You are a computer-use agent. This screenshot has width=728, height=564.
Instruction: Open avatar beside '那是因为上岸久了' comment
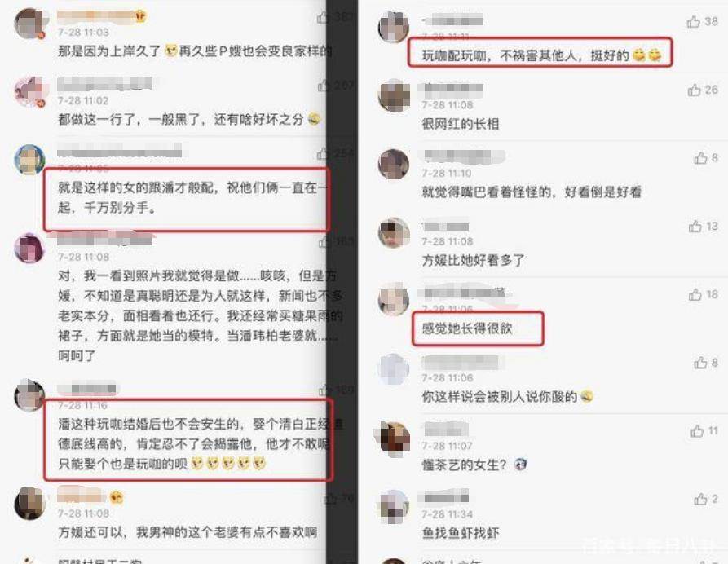[31, 23]
